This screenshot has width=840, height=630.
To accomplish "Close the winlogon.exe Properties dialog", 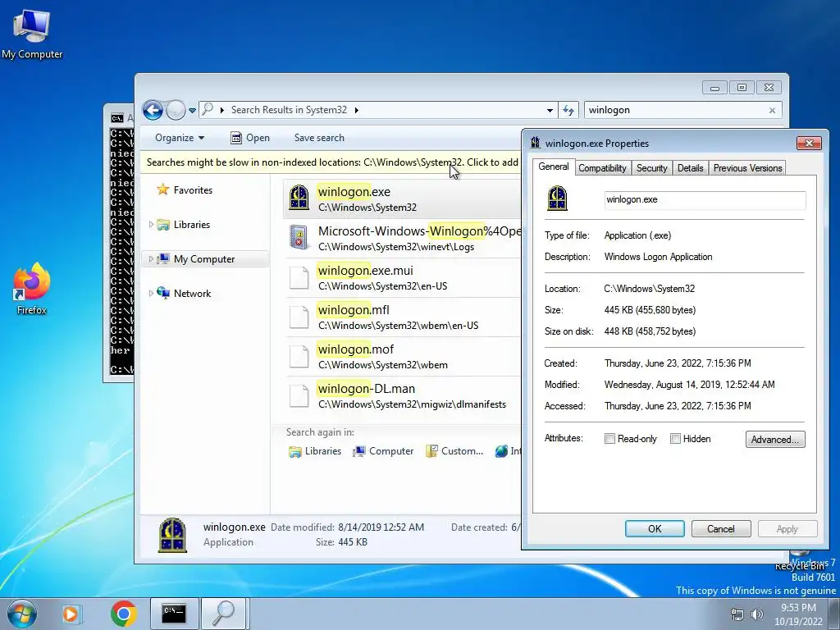I will [x=809, y=143].
